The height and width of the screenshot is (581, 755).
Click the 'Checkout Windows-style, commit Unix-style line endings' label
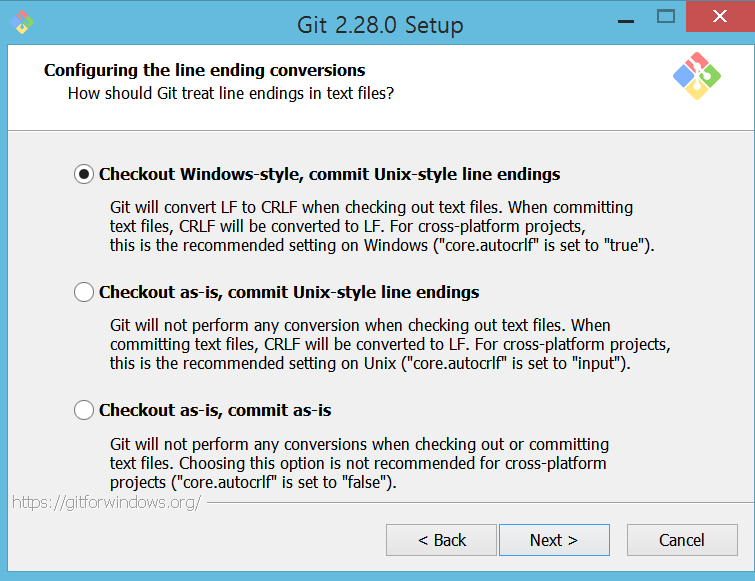[x=329, y=174]
